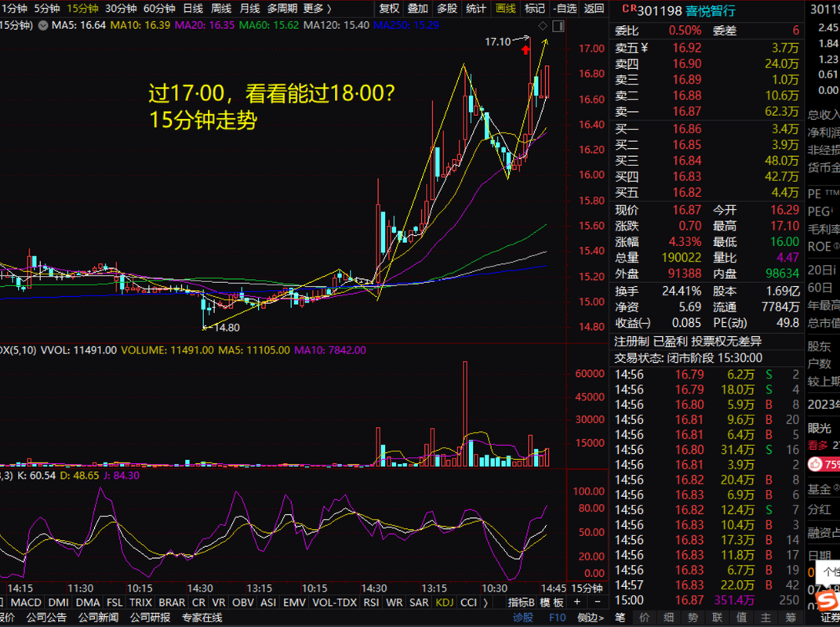Screen dimensions: 840x627
Task: Open the 月线 monthly chart tab
Action: click(249, 9)
